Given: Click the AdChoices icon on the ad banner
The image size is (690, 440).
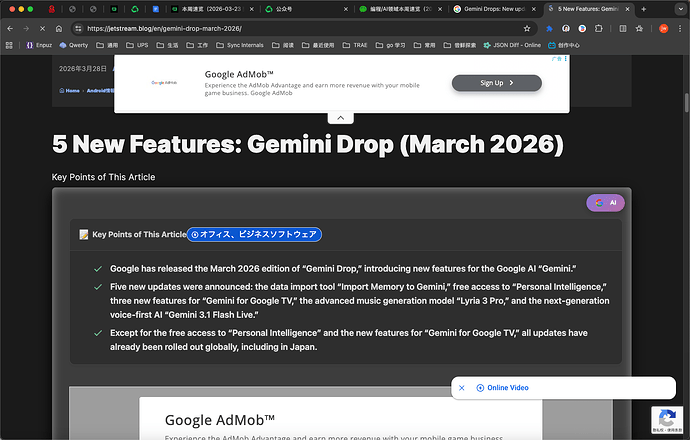Looking at the screenshot, I should coord(563,60).
